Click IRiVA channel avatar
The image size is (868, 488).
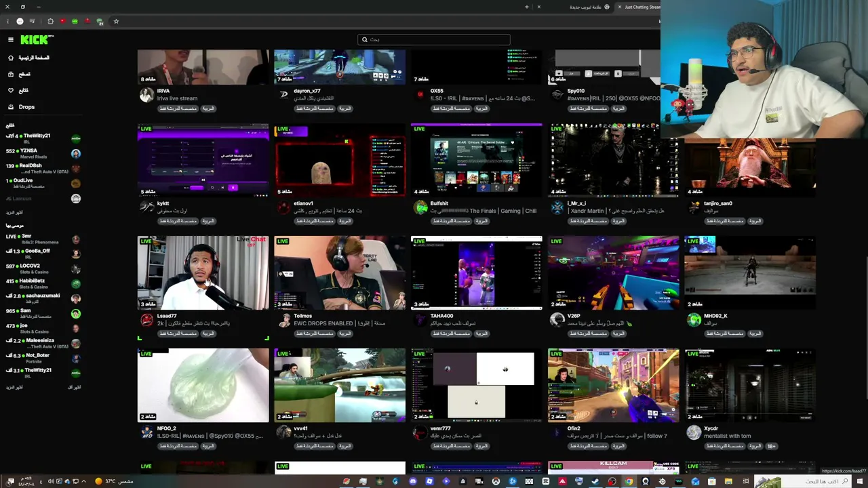146,95
